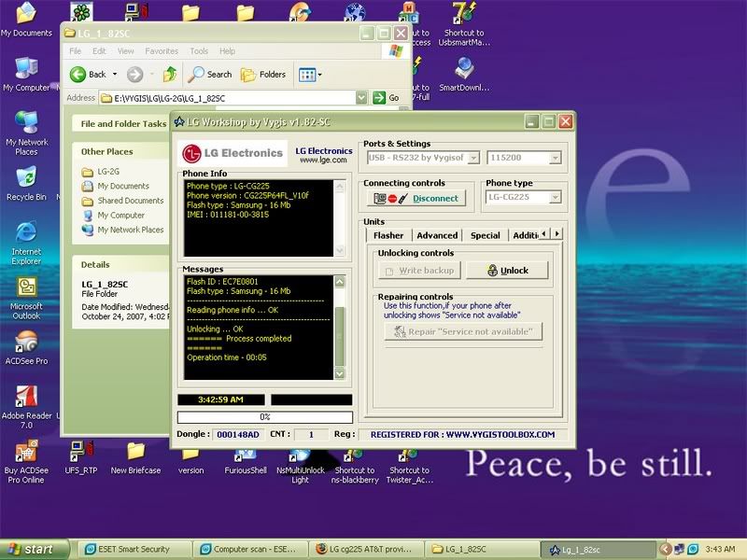Switch to ESET Smart Security taskbar button
The width and height of the screenshot is (747, 560).
[133, 549]
